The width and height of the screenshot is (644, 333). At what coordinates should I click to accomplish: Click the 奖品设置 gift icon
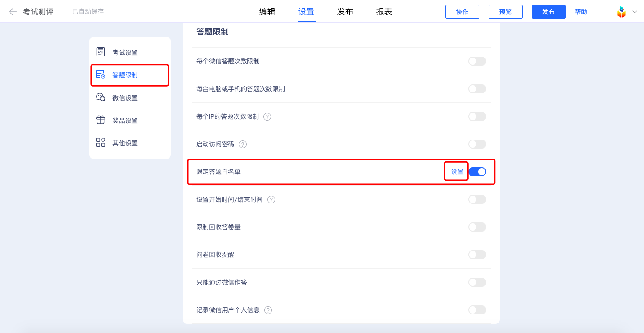pyautogui.click(x=101, y=120)
